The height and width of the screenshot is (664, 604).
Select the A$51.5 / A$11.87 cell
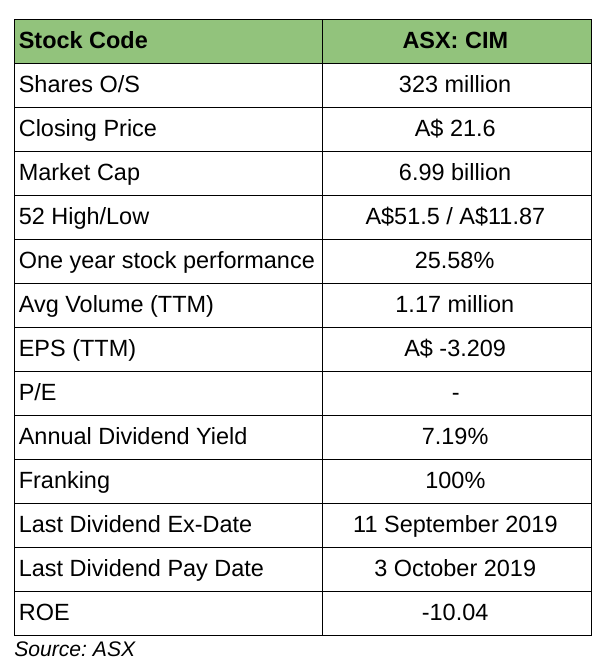pos(455,217)
